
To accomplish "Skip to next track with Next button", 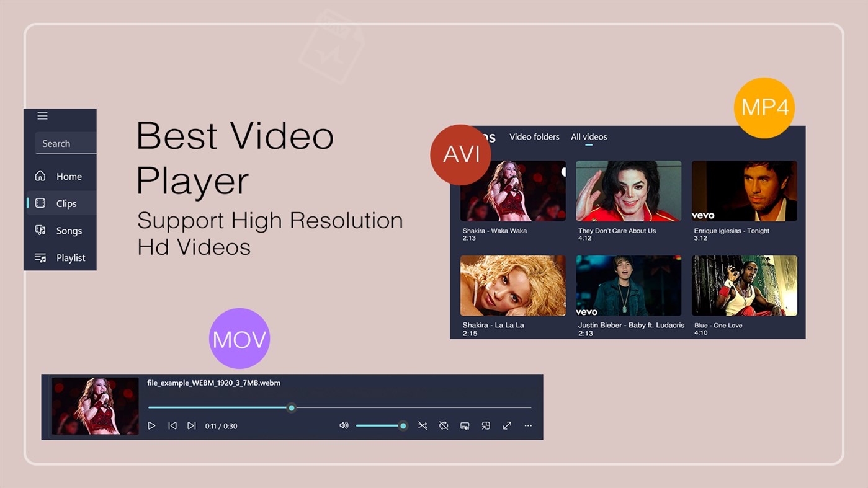I will [192, 425].
